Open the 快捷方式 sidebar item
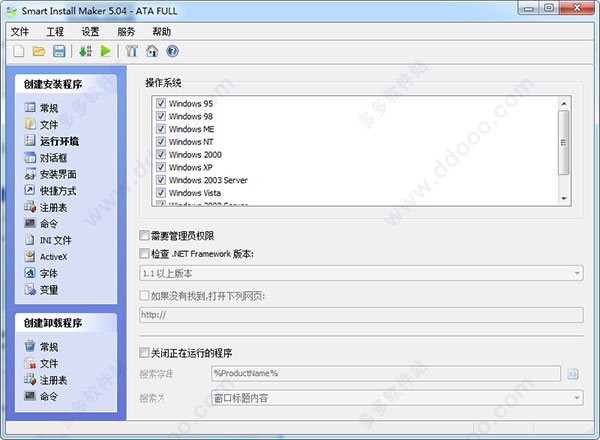600x440 pixels. pos(50,191)
